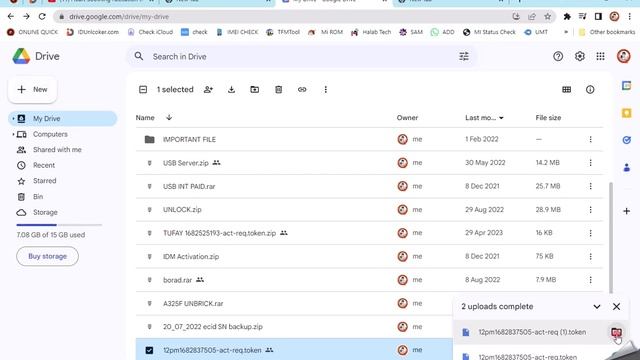Switch to grid layout view
The image size is (640, 360).
click(x=567, y=89)
